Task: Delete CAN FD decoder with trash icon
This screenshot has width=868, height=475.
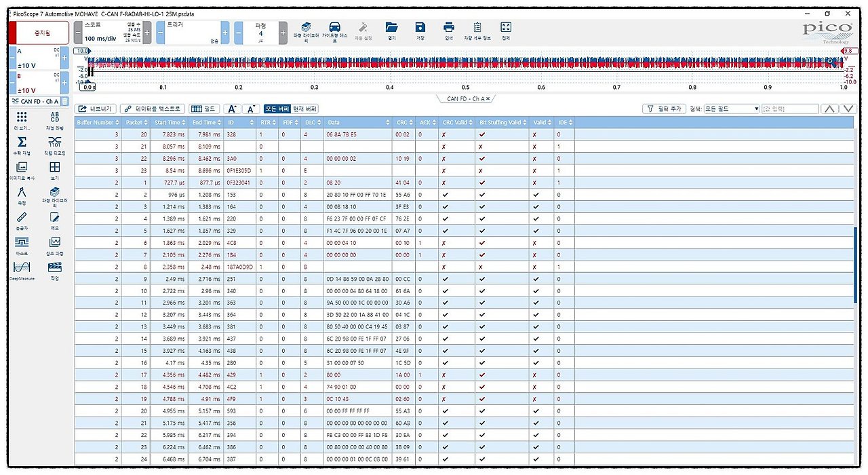Action: click(x=64, y=102)
